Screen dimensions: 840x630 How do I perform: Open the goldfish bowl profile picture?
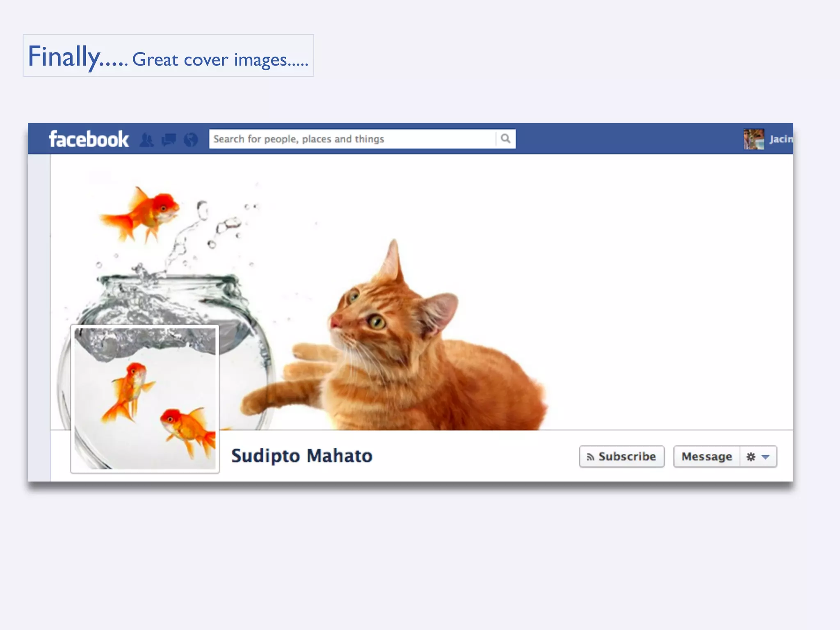145,399
